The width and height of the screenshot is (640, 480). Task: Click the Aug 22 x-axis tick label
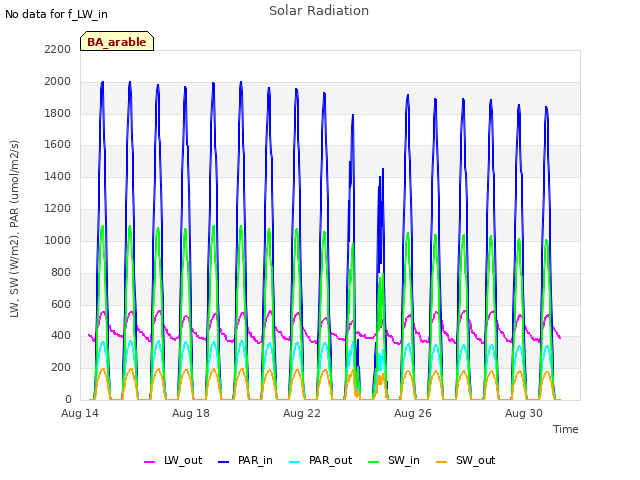coord(302,413)
